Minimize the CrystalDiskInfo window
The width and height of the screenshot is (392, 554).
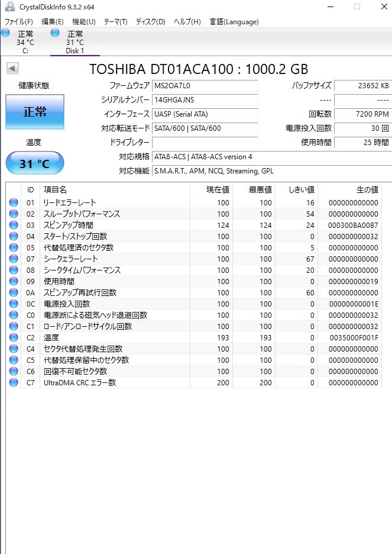[x=331, y=7]
